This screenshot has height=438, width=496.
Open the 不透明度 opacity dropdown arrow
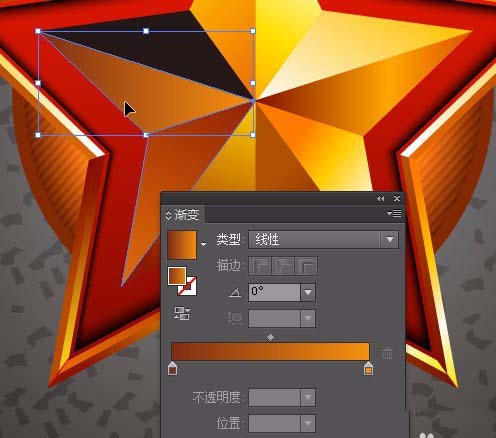(308, 397)
